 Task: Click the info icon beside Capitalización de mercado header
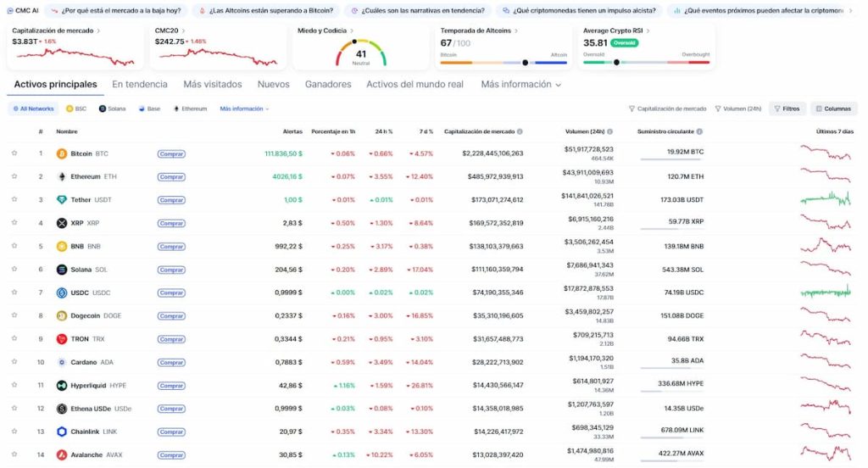[x=520, y=131]
